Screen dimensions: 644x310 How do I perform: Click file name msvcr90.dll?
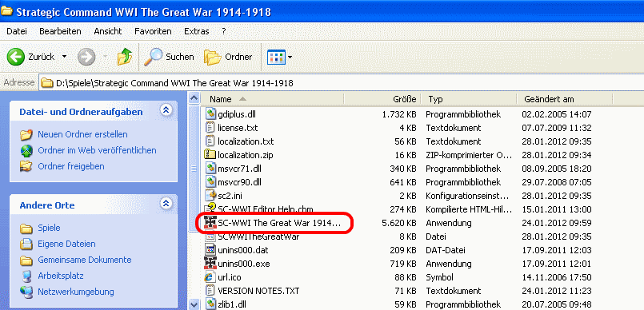click(239, 182)
